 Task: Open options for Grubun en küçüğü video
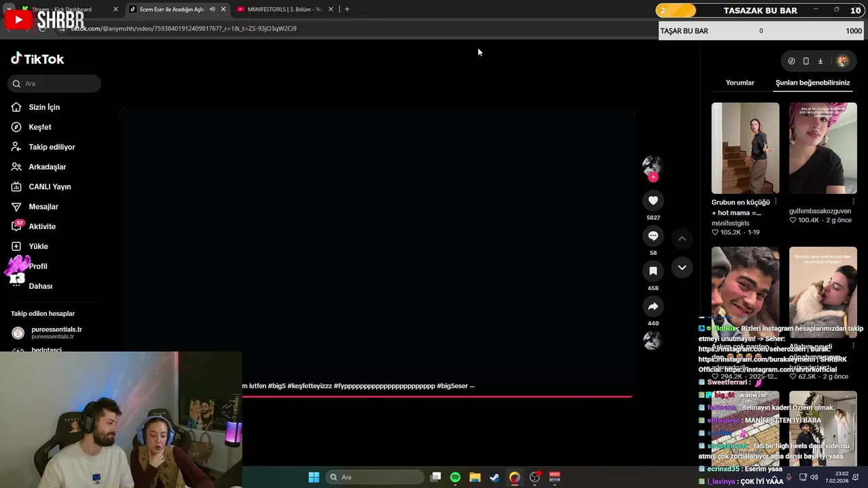776,202
